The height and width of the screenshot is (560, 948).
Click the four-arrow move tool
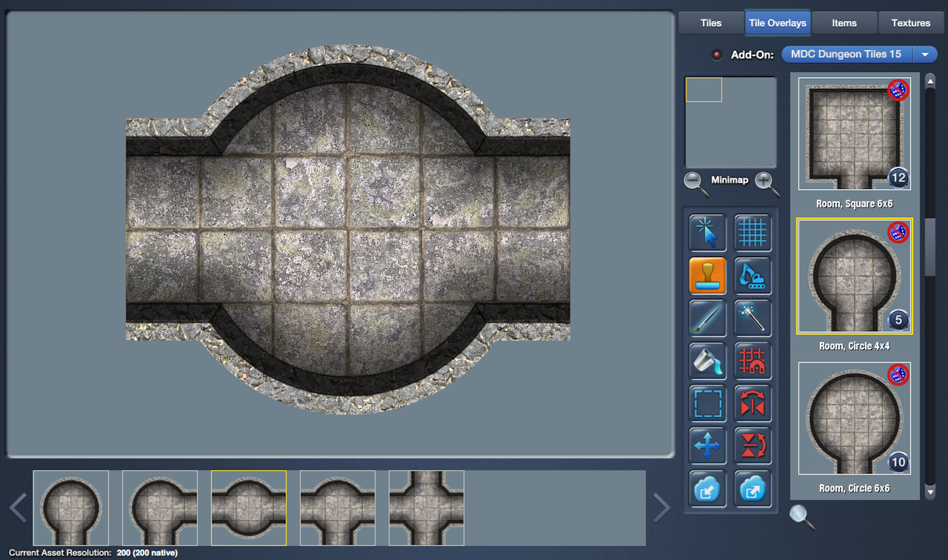pos(707,446)
